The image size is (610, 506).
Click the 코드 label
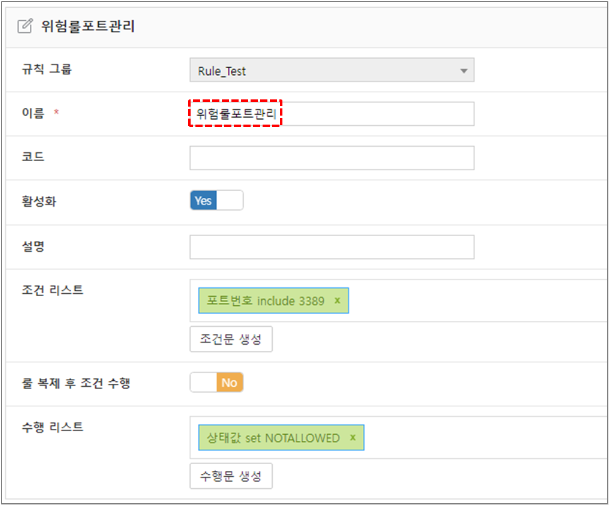[33, 156]
